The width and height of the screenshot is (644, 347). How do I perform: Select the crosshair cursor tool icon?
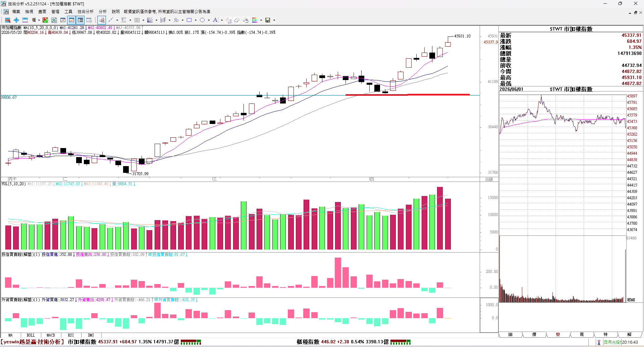(x=16, y=20)
